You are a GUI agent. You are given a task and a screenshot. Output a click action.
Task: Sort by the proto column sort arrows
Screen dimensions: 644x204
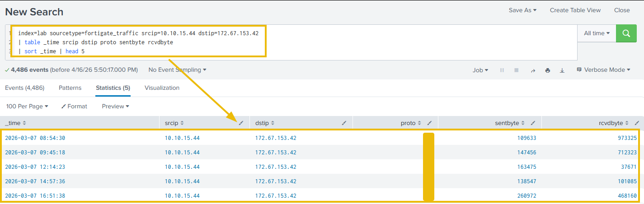click(x=419, y=123)
